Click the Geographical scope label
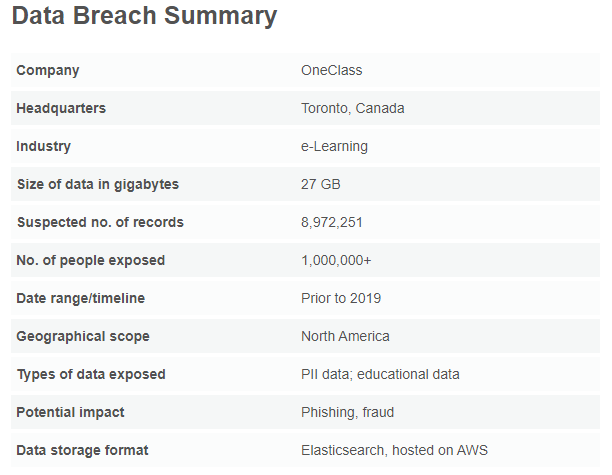Image resolution: width=612 pixels, height=475 pixels. point(83,336)
